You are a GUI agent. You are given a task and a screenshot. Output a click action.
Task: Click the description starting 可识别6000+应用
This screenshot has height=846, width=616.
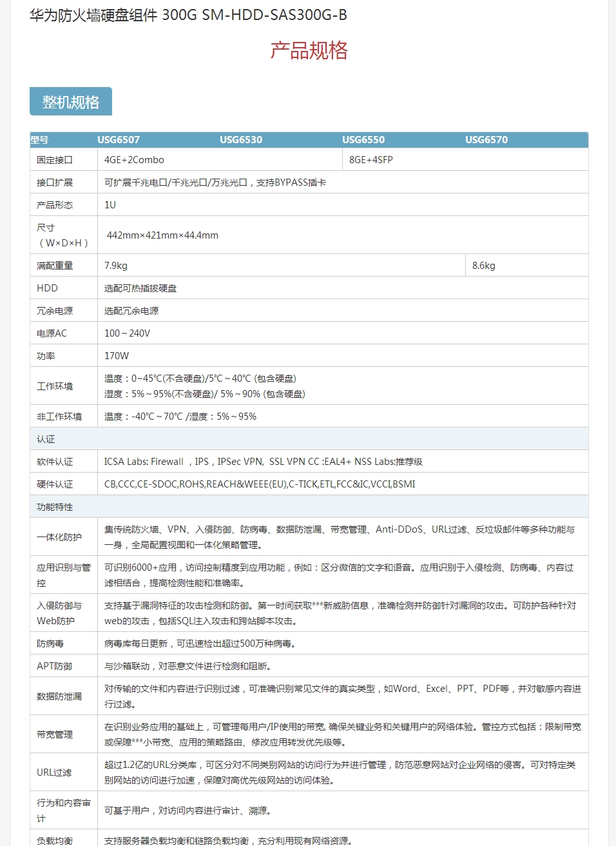point(339,575)
